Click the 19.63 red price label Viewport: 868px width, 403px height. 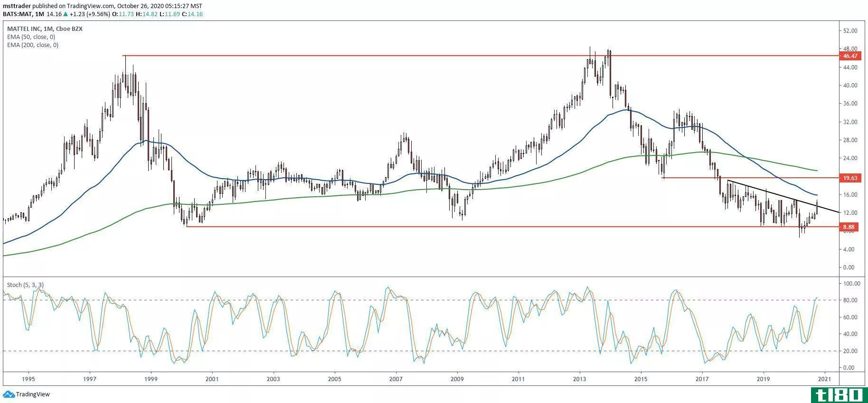pyautogui.click(x=850, y=178)
